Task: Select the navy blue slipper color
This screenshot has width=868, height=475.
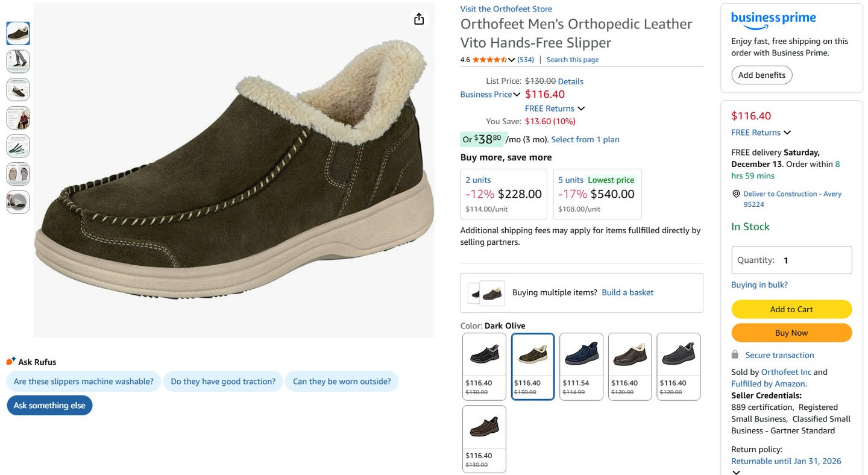Action: pos(581,366)
